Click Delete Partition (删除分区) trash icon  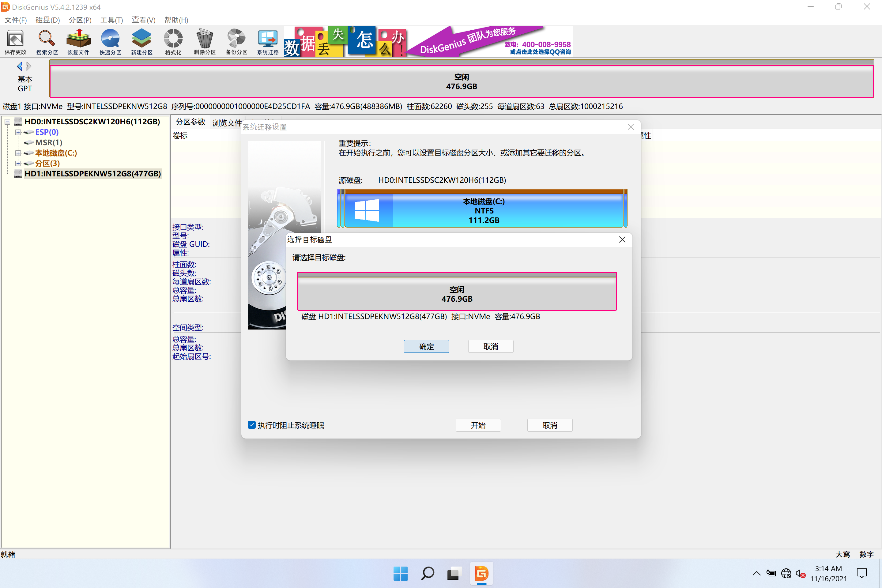(x=205, y=42)
